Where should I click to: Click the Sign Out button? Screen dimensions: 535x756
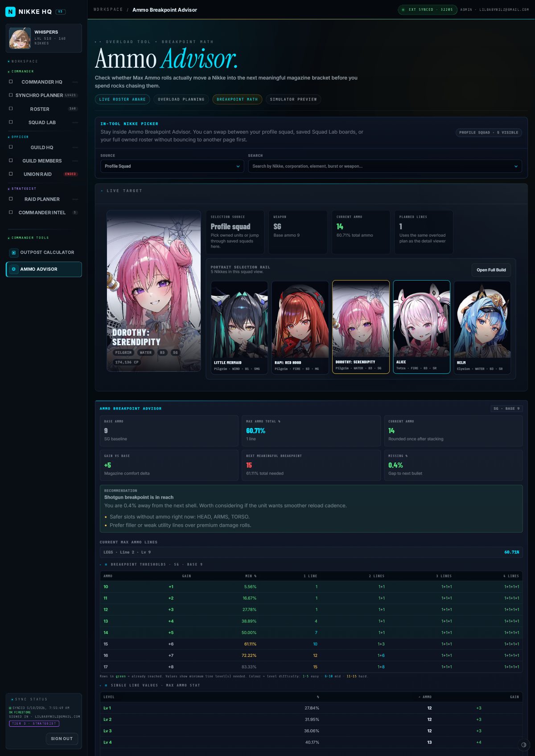(x=62, y=739)
